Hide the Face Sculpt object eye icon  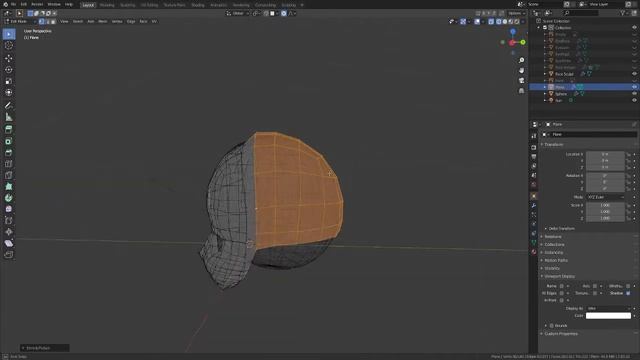click(x=634, y=74)
